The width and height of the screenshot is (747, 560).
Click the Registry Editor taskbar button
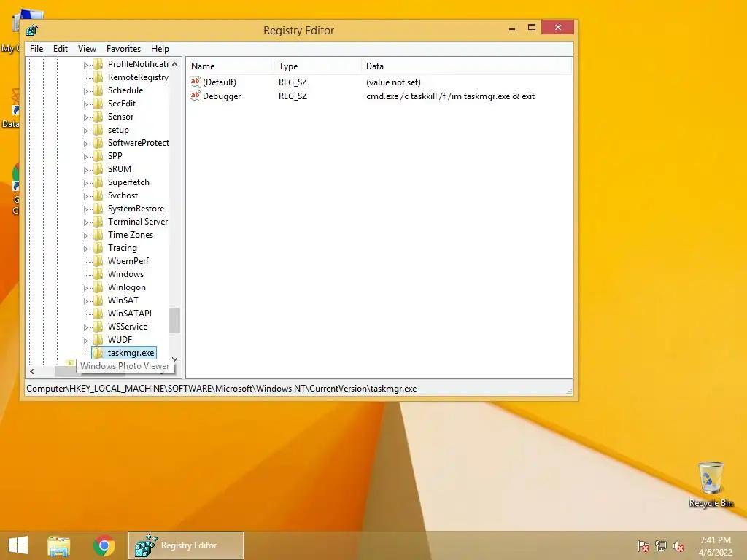[186, 545]
